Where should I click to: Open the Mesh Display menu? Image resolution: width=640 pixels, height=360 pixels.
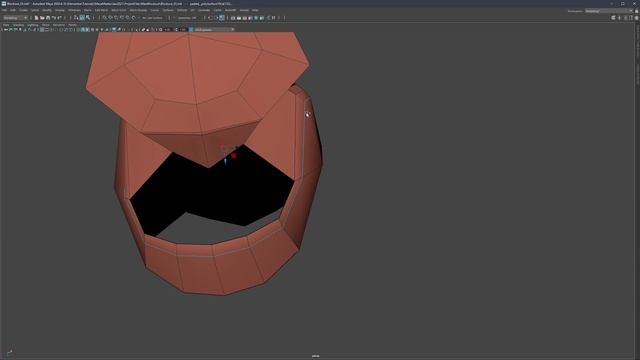(138, 10)
